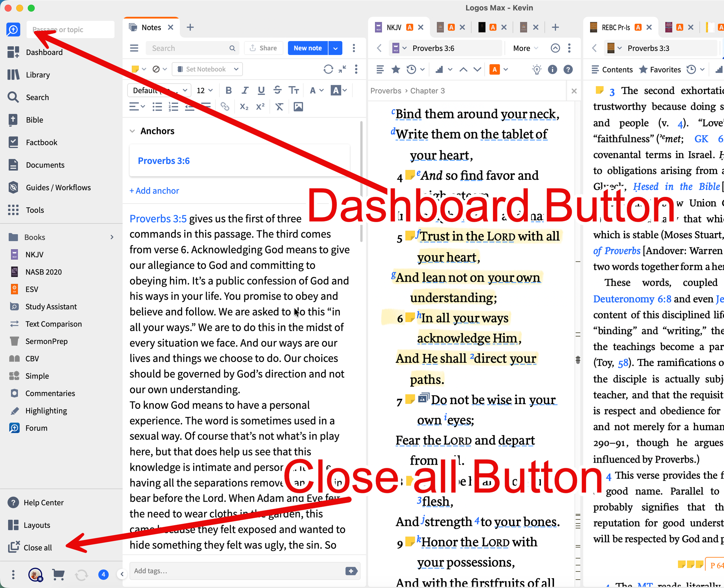Toggle italic formatting in note editor

tap(245, 90)
